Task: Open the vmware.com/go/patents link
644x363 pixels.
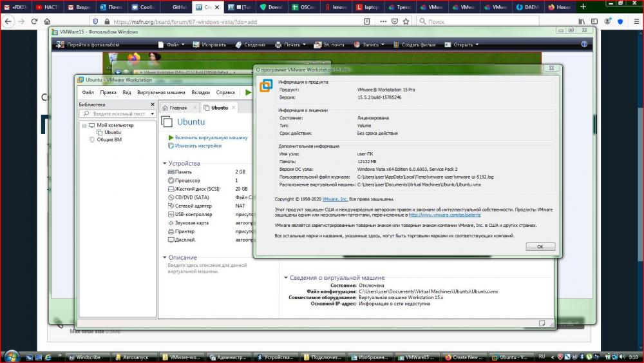Action: 444,215
